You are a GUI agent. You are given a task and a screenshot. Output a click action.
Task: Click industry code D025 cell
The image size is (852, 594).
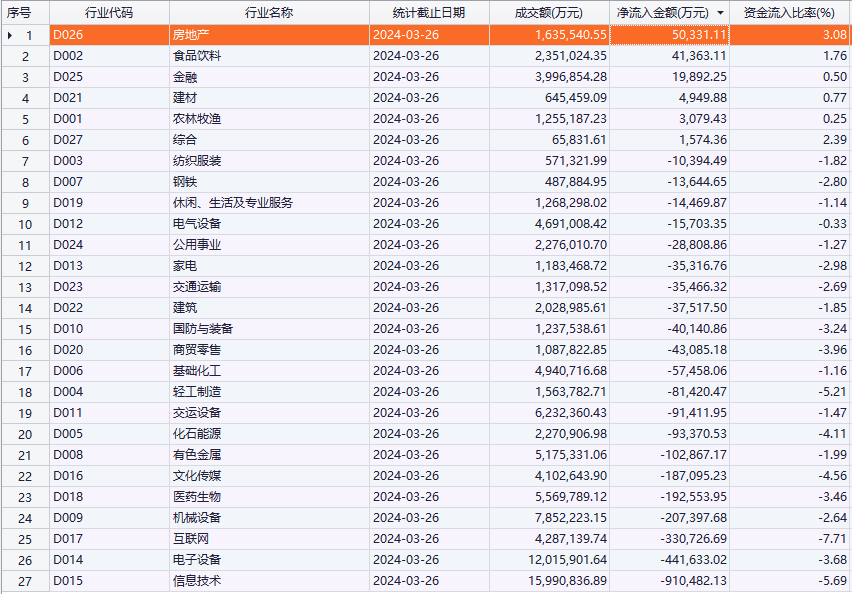pos(68,77)
